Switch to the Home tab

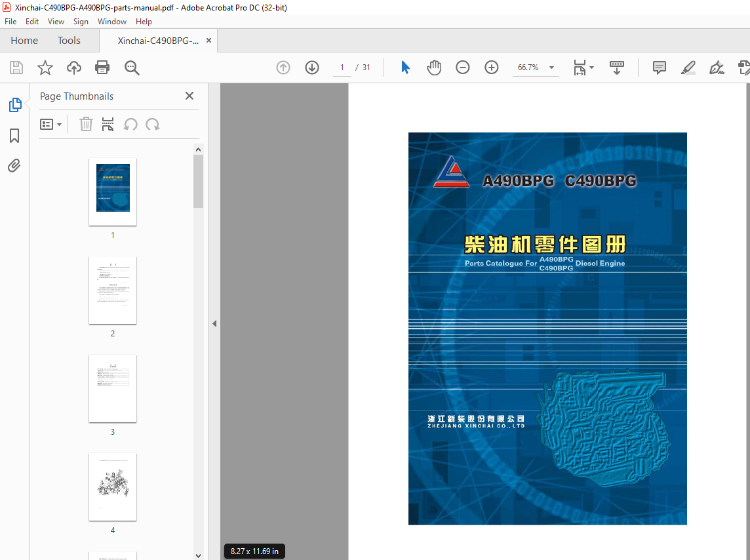point(24,41)
